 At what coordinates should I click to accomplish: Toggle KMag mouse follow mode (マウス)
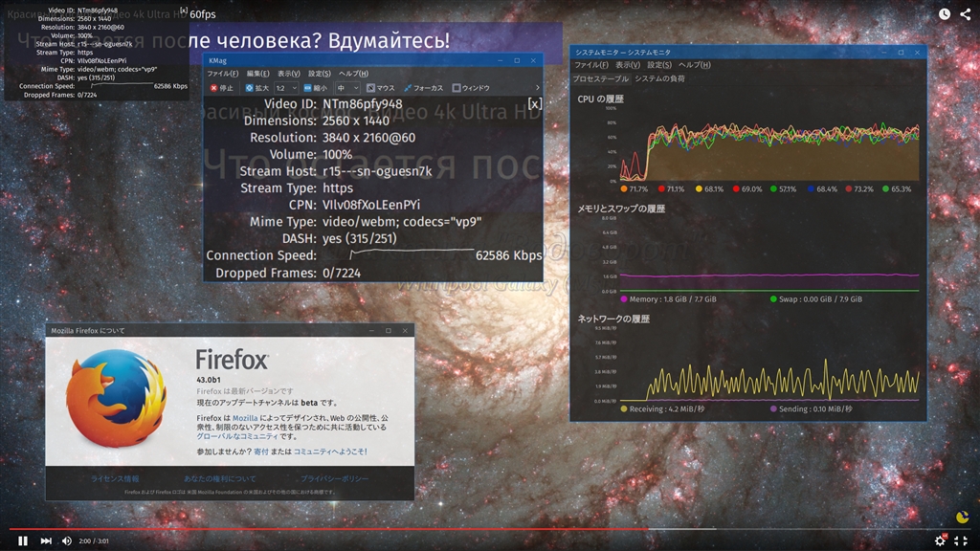point(381,88)
